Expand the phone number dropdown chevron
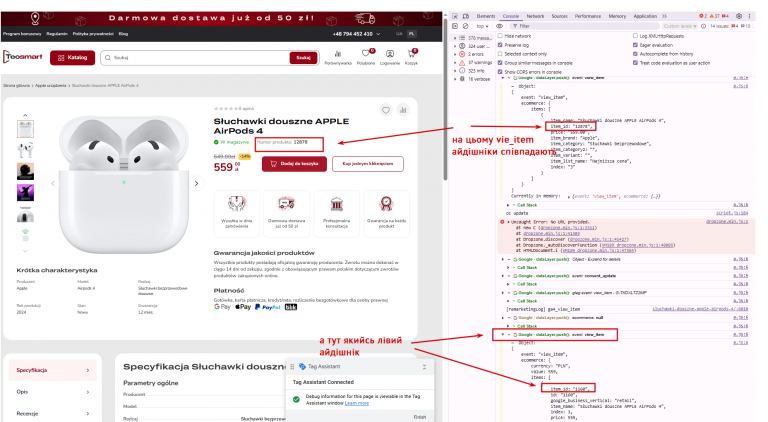This screenshot has height=422, width=768. point(378,34)
